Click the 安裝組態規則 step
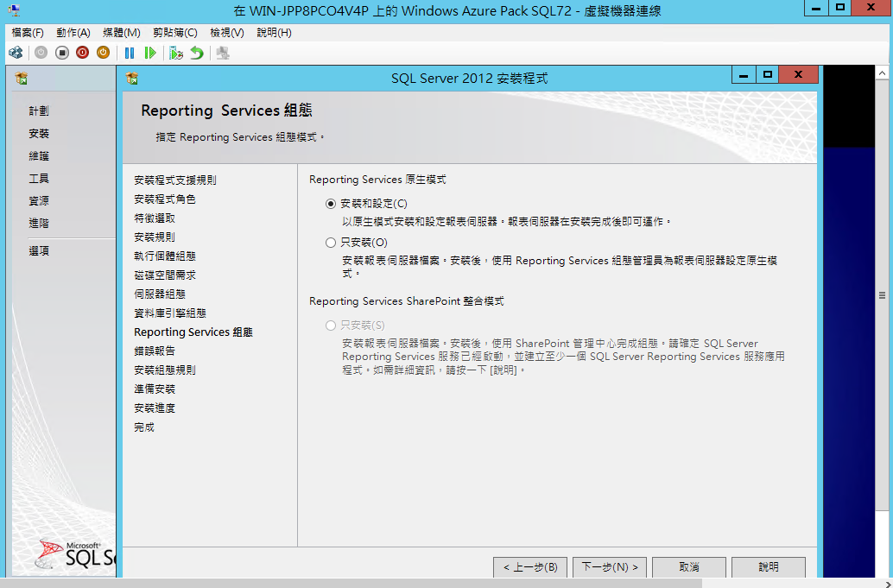Image resolution: width=893 pixels, height=588 pixels. 165,370
